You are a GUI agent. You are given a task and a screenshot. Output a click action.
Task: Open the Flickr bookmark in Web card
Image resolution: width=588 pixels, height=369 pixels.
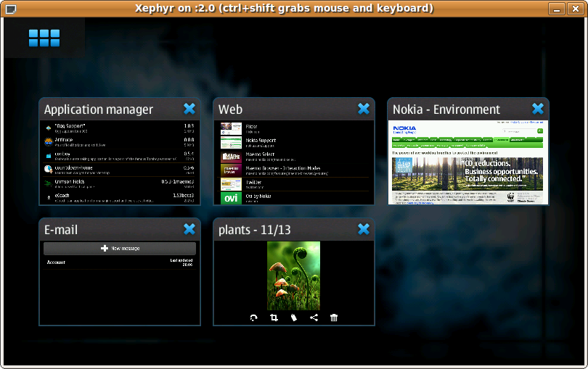click(x=252, y=128)
